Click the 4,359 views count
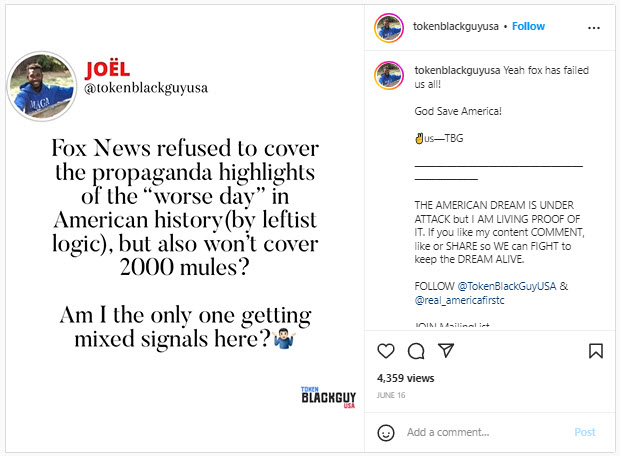This screenshot has width=620, height=456. pyautogui.click(x=405, y=379)
